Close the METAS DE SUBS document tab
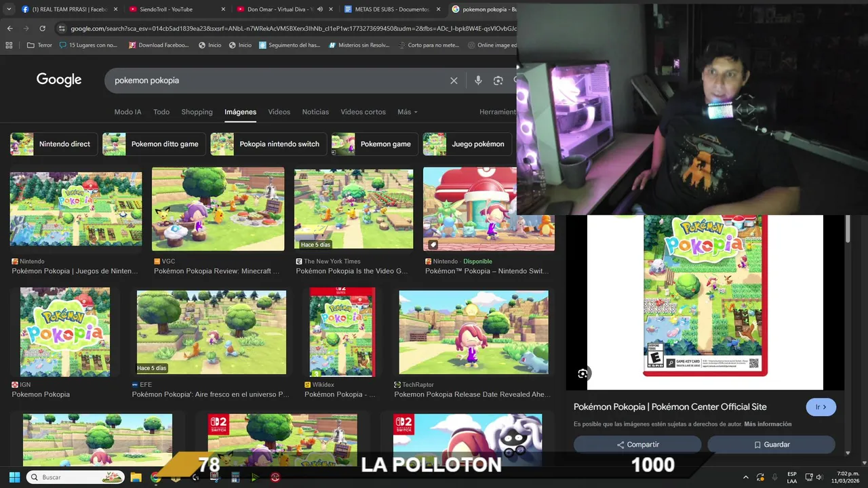Image resolution: width=868 pixels, height=488 pixels. 438,9
